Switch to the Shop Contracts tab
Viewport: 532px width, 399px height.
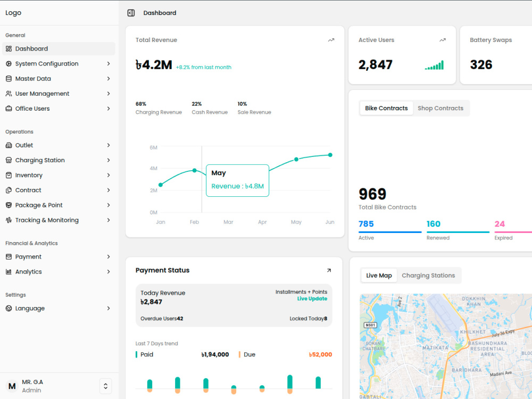pyautogui.click(x=440, y=108)
